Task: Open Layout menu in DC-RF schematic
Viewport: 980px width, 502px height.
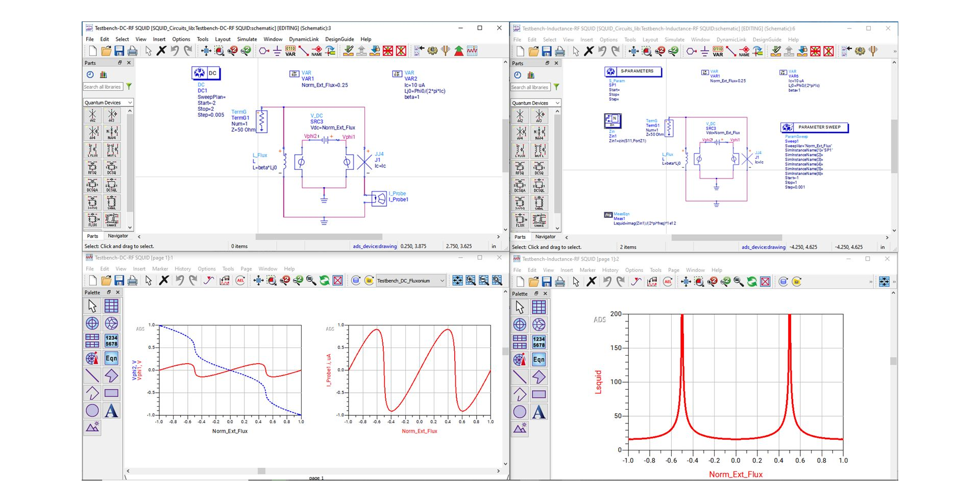Action: 223,39
